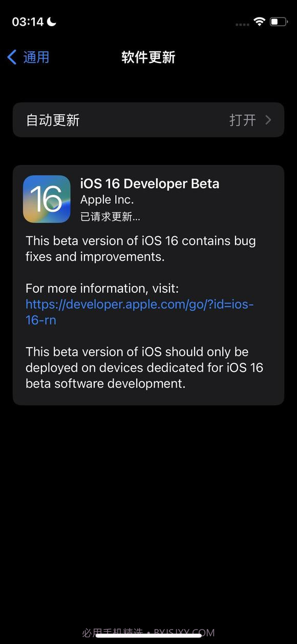Collapse back to 通用 via the back arrow
The height and width of the screenshot is (644, 297).
pyautogui.click(x=11, y=57)
